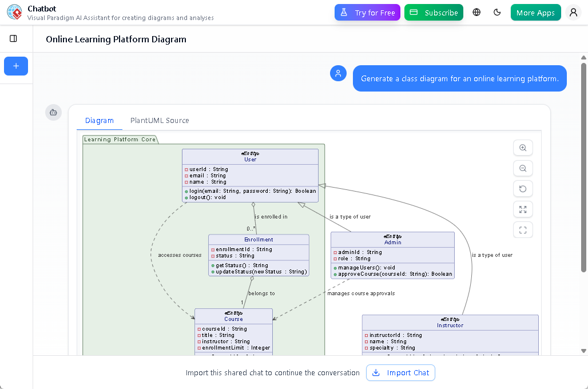
Task: Import this shared chat via Import Chat
Action: click(x=400, y=372)
